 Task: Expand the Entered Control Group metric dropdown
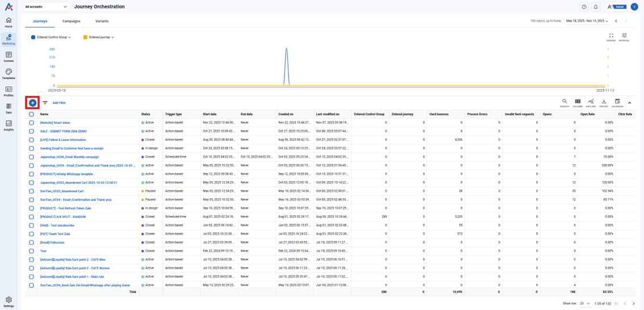click(x=51, y=37)
